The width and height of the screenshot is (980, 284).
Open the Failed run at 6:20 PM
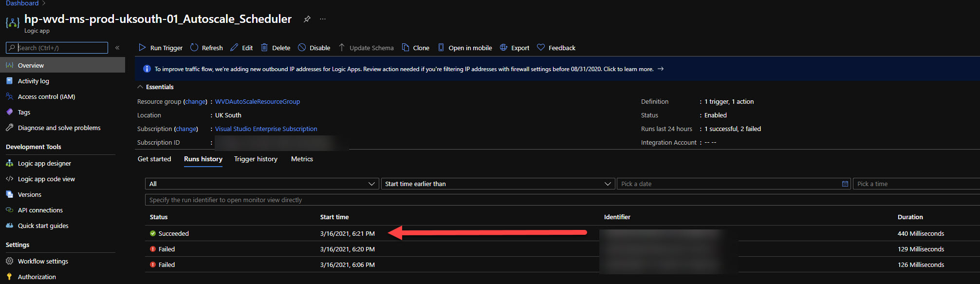(x=562, y=249)
